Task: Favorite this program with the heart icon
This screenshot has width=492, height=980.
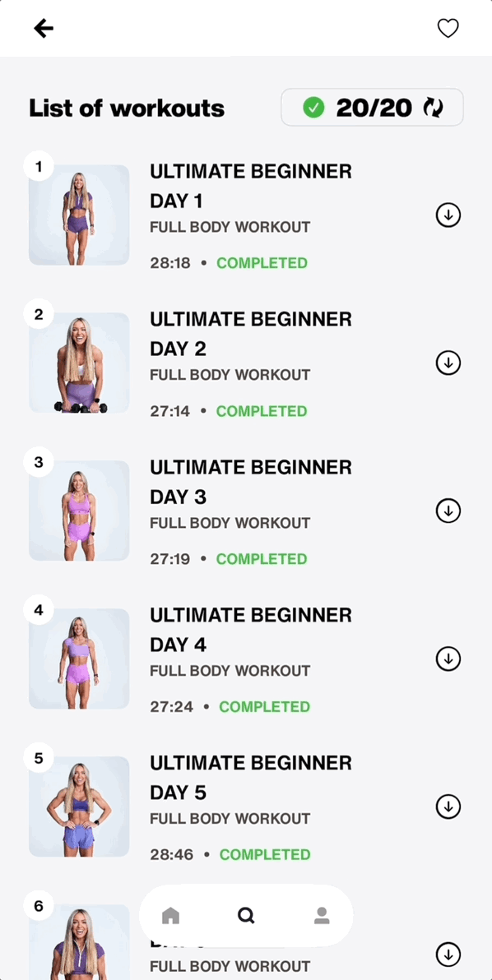Action: (448, 28)
